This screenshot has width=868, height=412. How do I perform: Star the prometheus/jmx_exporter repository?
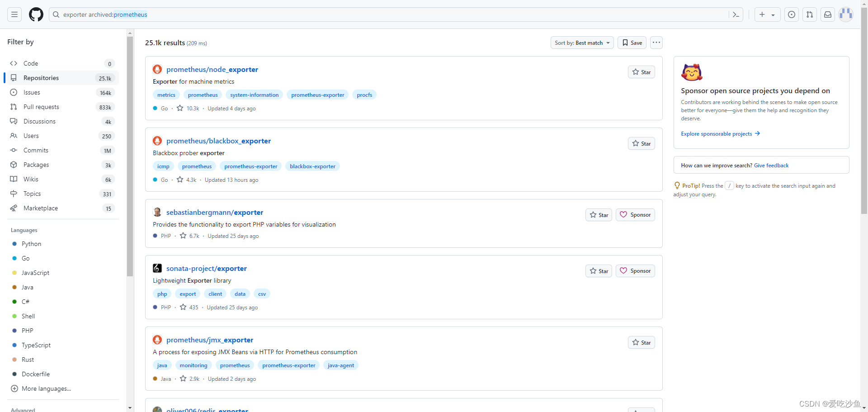tap(641, 342)
